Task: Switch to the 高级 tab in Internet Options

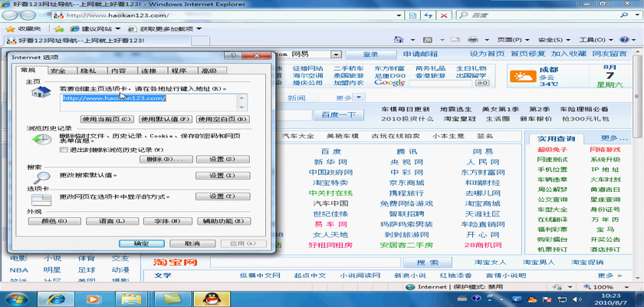Action: click(x=208, y=71)
